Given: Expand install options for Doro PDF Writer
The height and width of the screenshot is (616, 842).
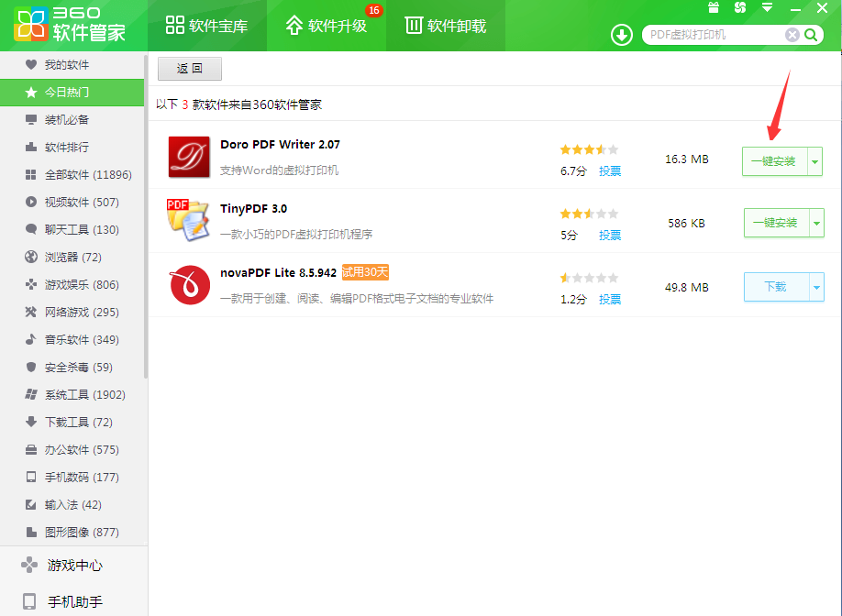Looking at the screenshot, I should 815,161.
